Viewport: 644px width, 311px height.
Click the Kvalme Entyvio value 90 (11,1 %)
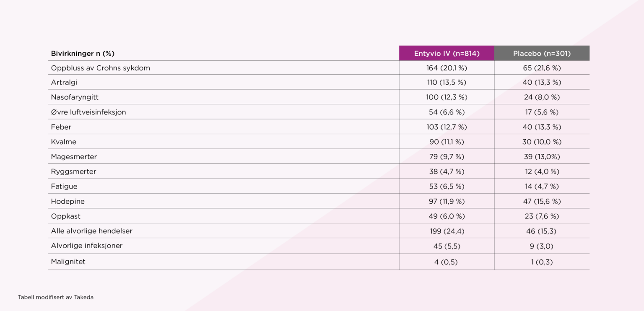coord(447,142)
